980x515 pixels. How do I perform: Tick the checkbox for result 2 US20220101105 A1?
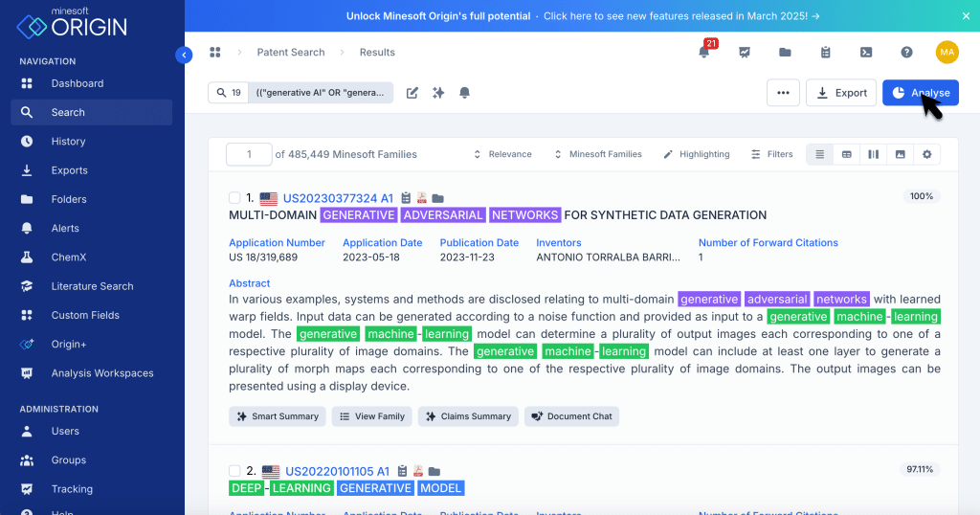click(x=235, y=471)
